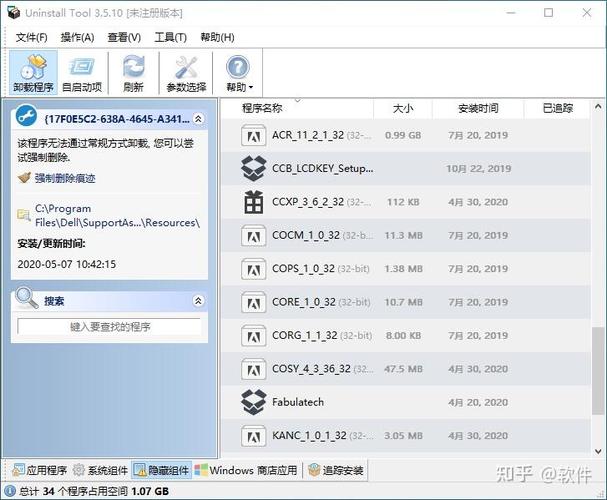This screenshot has height=500, width=607.
Task: Select the CCB_LCDKEY_Setup... program name
Action: click(323, 169)
